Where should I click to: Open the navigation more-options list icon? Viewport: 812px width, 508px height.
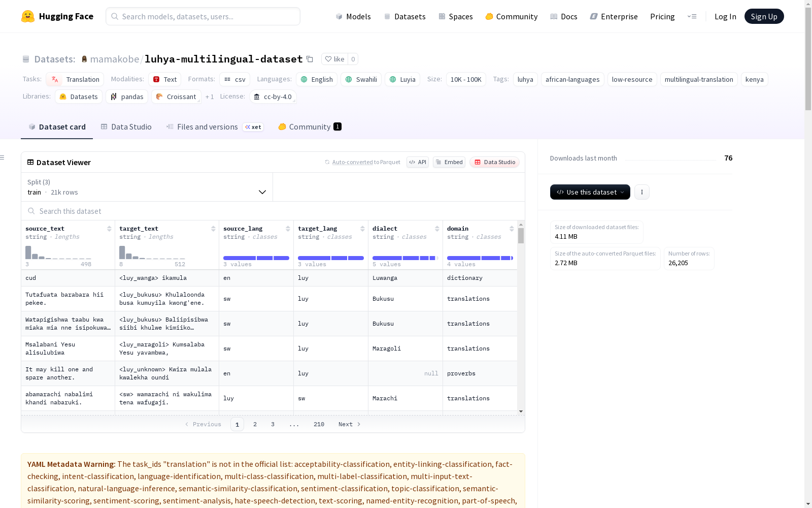[x=692, y=16]
